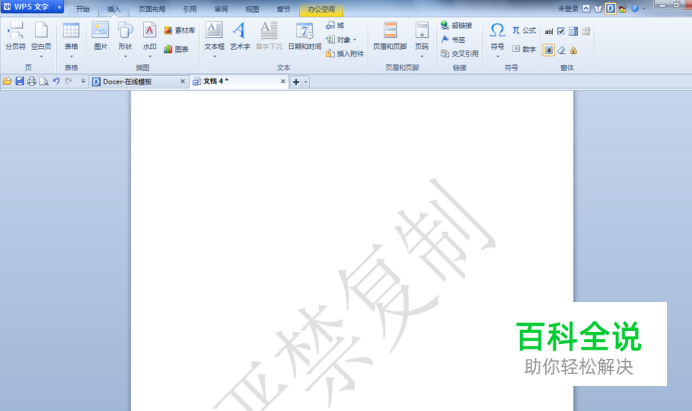The image size is (692, 411).
Task: Click the Table (表格) icon
Action: 71,31
